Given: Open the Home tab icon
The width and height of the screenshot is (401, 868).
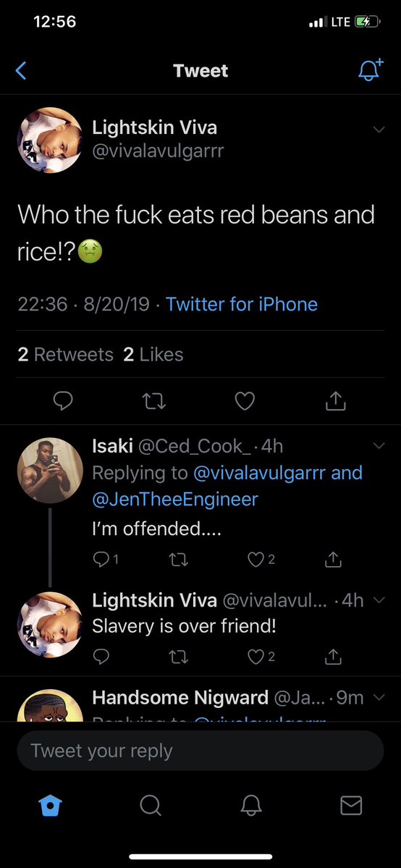Looking at the screenshot, I should coord(51,806).
